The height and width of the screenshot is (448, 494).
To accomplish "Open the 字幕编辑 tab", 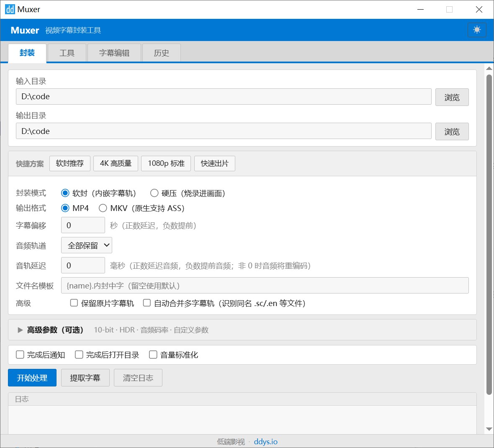I will coord(114,53).
